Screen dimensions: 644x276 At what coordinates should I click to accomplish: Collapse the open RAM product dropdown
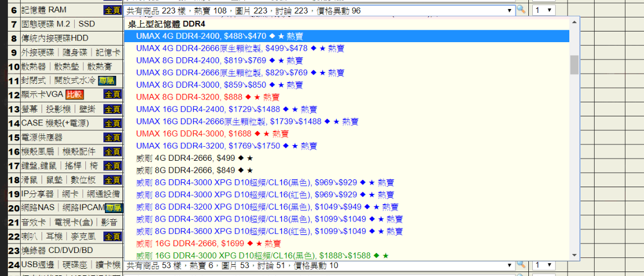click(509, 10)
